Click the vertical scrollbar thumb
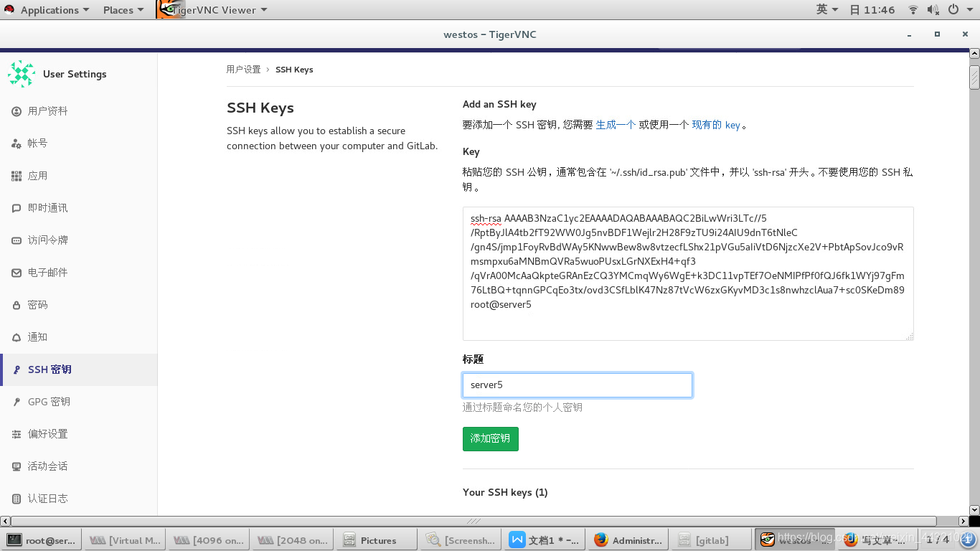Screen dimensions: 980x551 pyautogui.click(x=974, y=76)
